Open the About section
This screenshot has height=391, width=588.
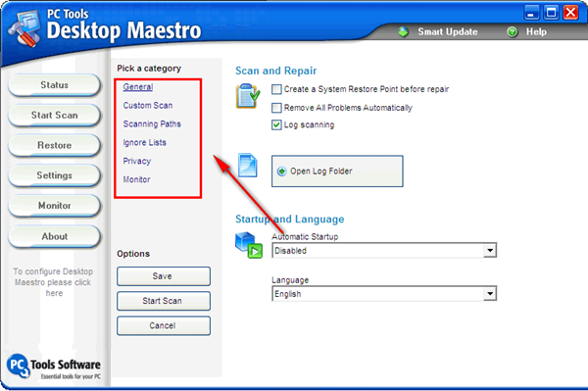pos(54,236)
